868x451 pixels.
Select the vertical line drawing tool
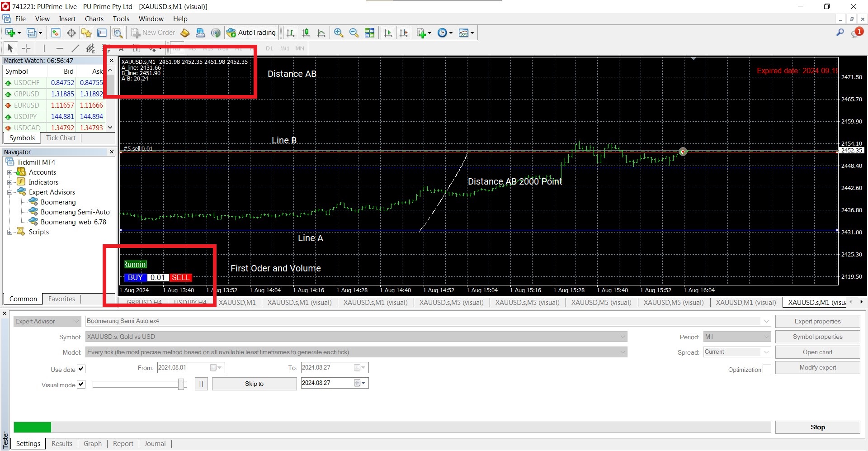[x=44, y=48]
